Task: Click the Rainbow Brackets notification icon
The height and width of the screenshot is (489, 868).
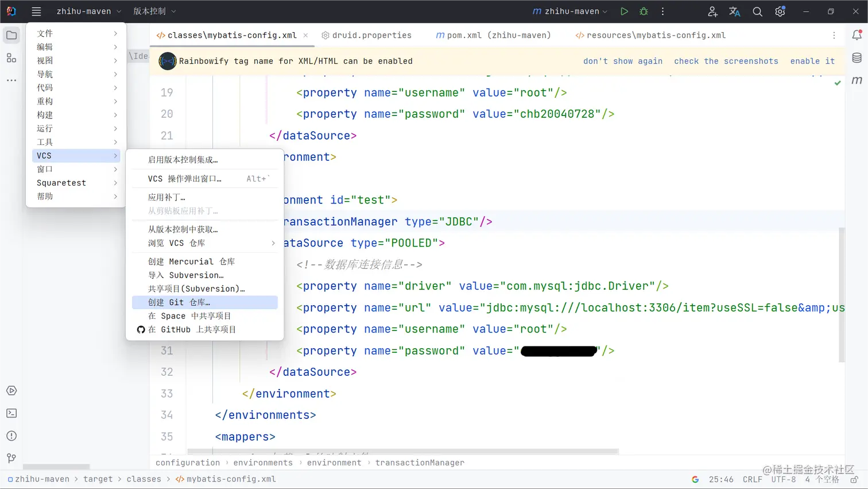Action: [x=168, y=61]
